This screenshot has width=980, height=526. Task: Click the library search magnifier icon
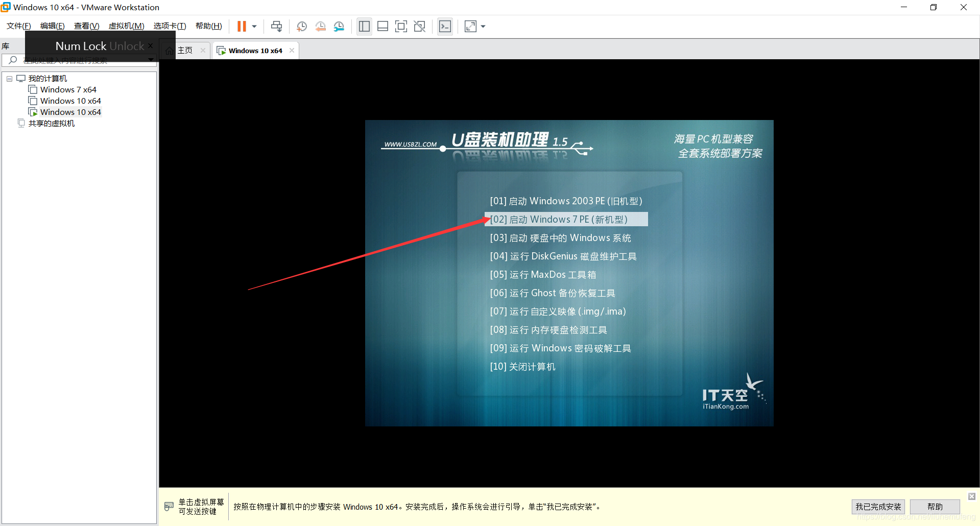(x=13, y=60)
